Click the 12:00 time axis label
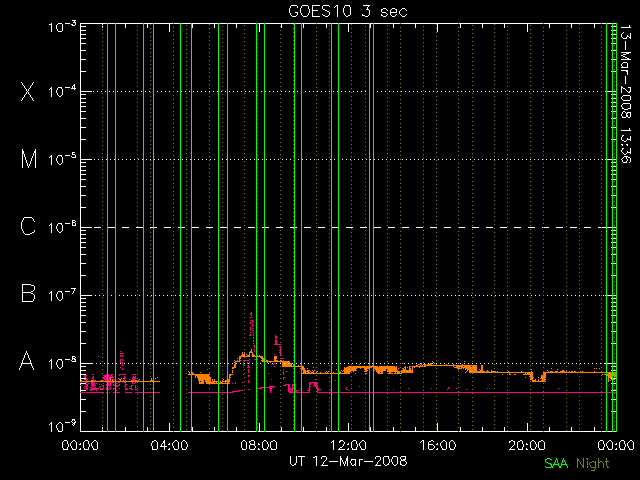The height and width of the screenshot is (480, 640). click(x=348, y=445)
